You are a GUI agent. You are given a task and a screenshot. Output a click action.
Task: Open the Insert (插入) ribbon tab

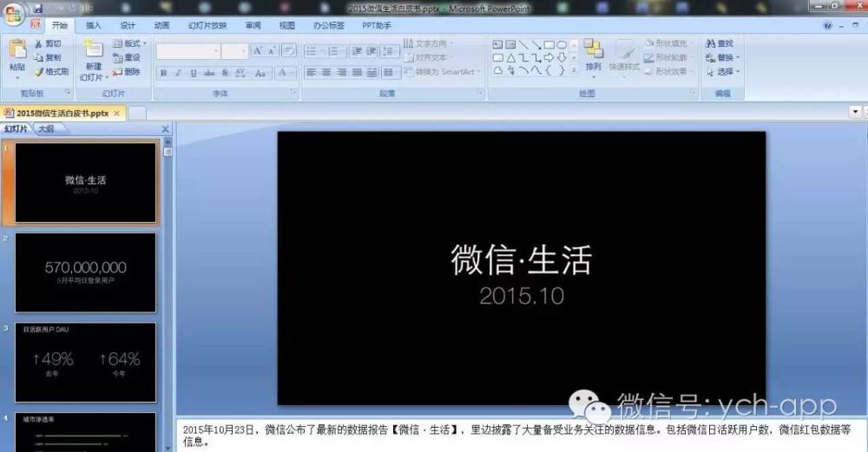coord(94,25)
